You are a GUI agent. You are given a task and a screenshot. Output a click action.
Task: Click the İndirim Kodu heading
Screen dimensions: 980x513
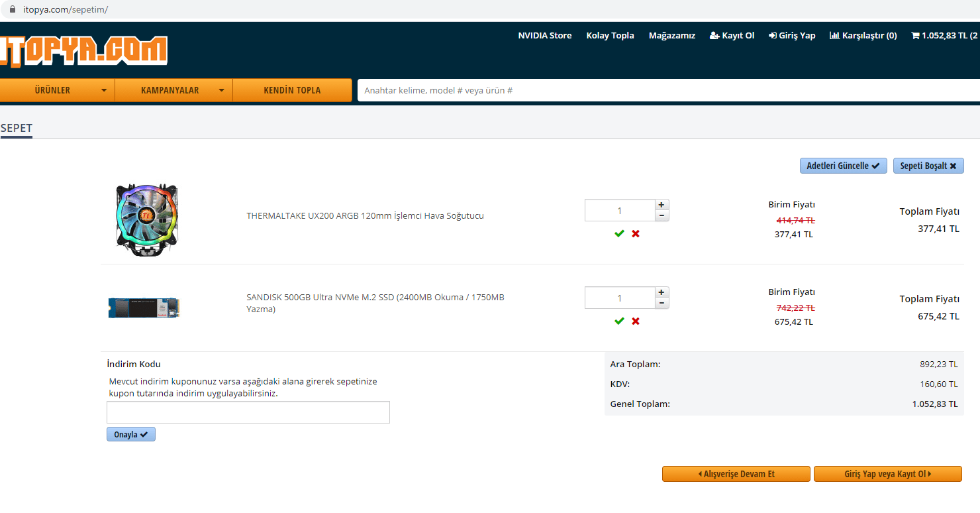[x=134, y=365]
